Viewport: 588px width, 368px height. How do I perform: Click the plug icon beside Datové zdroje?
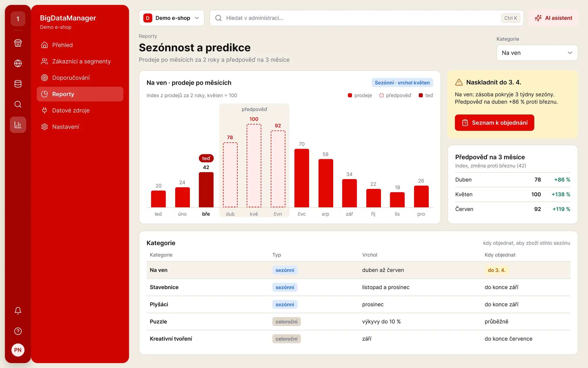[44, 110]
